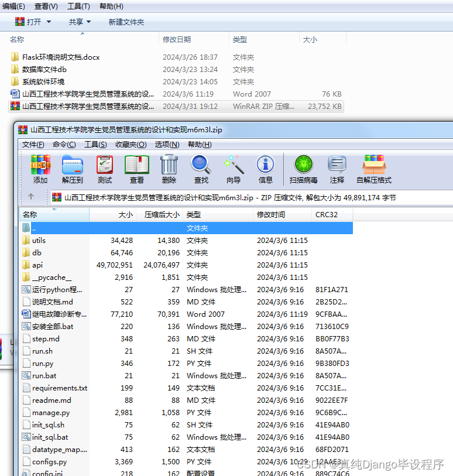This screenshot has width=453, height=476.
Task: Open Explorer's 查看(V) menu
Action: click(46, 6)
